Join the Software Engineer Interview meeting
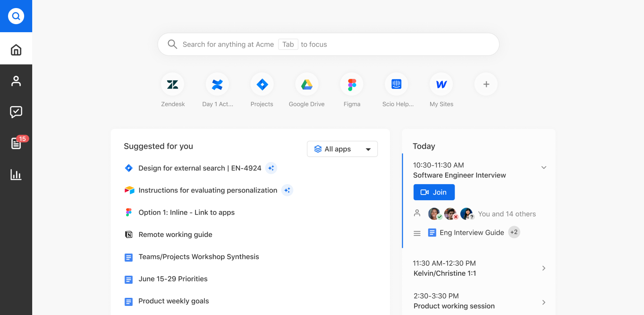 pos(434,192)
